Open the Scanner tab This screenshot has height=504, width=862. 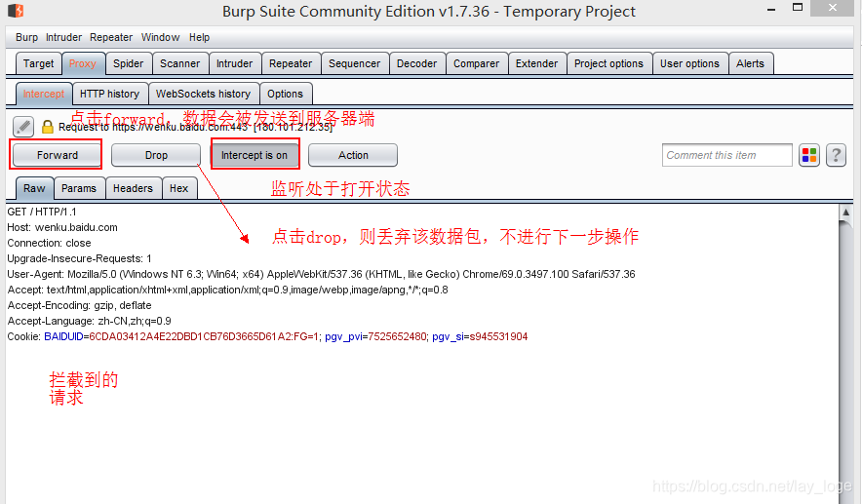(x=179, y=63)
